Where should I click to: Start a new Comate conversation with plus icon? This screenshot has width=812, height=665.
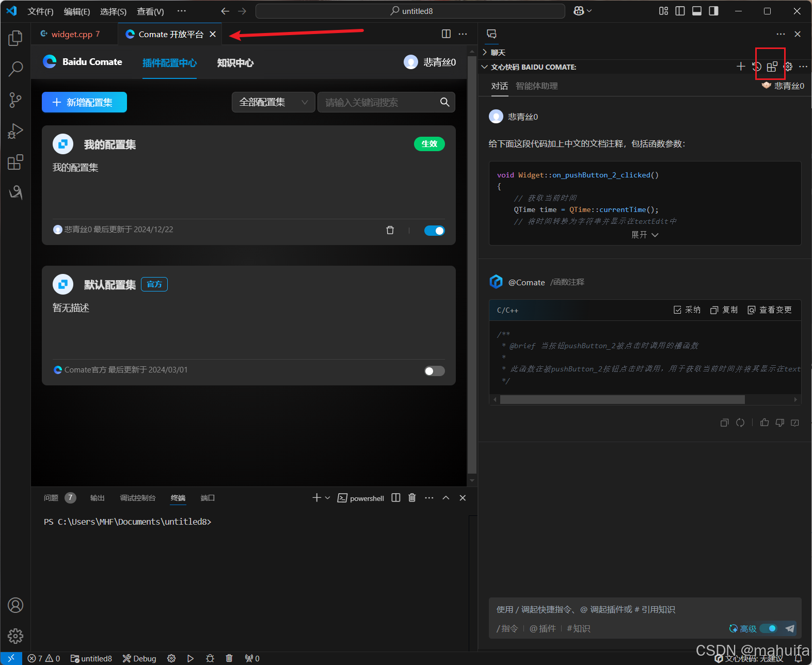pos(741,67)
